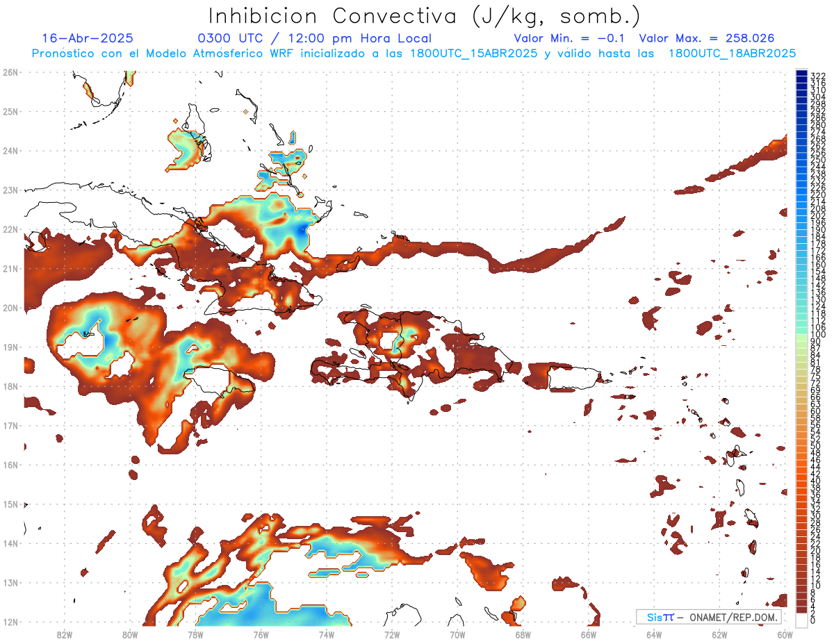Screen dimensions: 834x644
Task: Click the 14N latitude label
Action: click(10, 543)
